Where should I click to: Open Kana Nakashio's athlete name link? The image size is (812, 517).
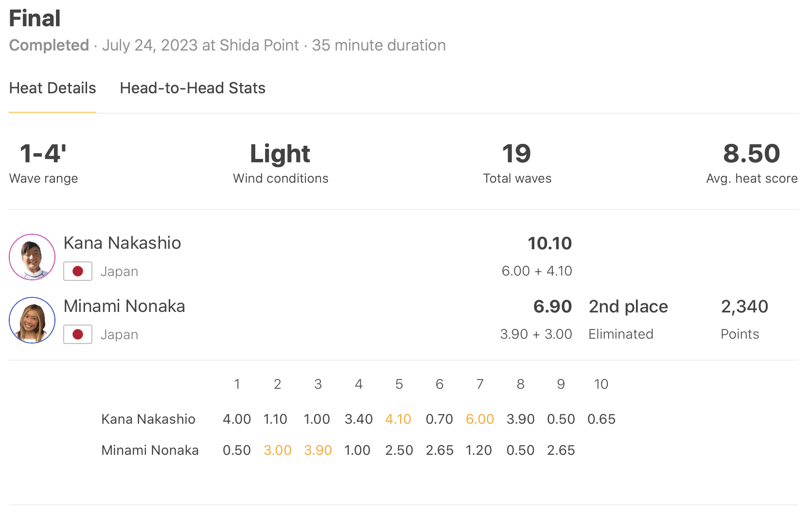coord(122,243)
